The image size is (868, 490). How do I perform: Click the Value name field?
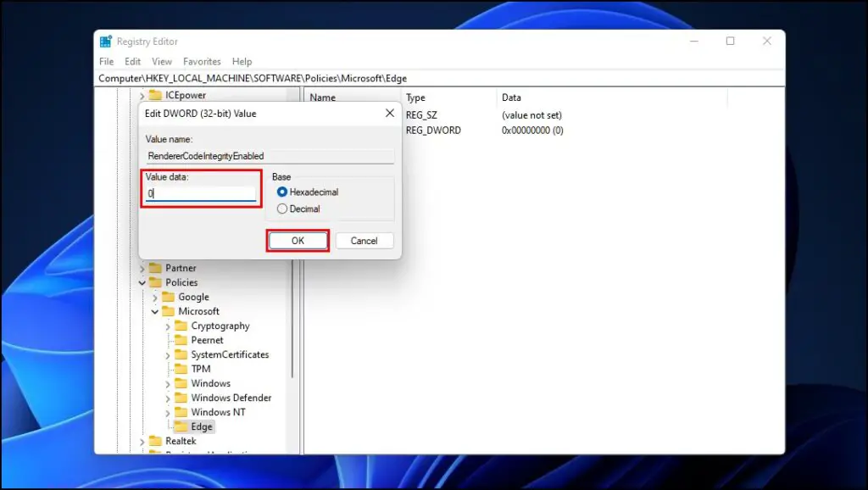pos(270,156)
